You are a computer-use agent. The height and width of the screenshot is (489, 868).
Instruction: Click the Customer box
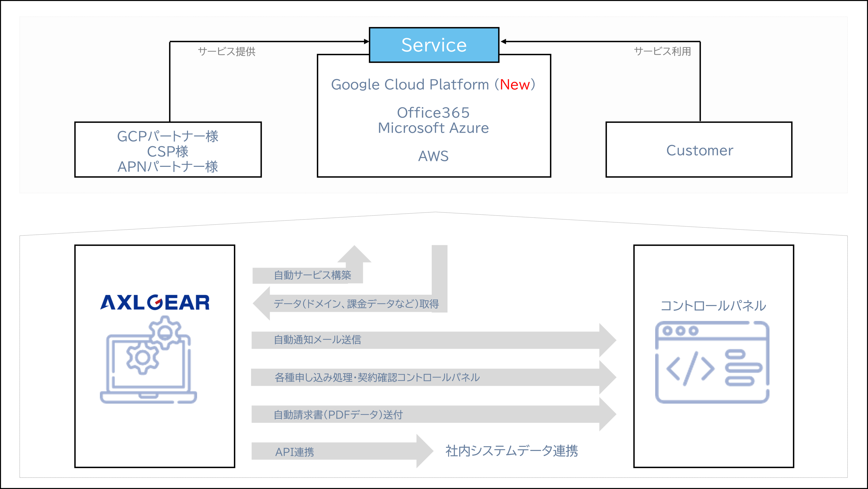pos(699,150)
